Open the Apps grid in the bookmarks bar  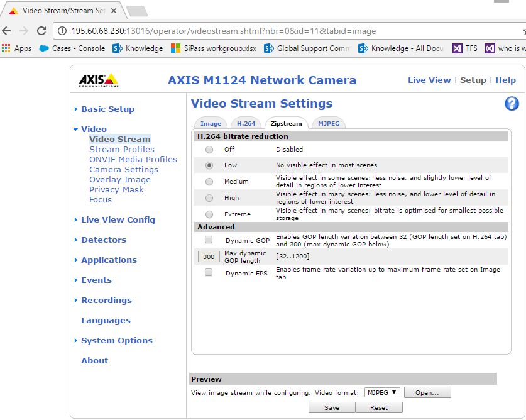tap(7, 48)
